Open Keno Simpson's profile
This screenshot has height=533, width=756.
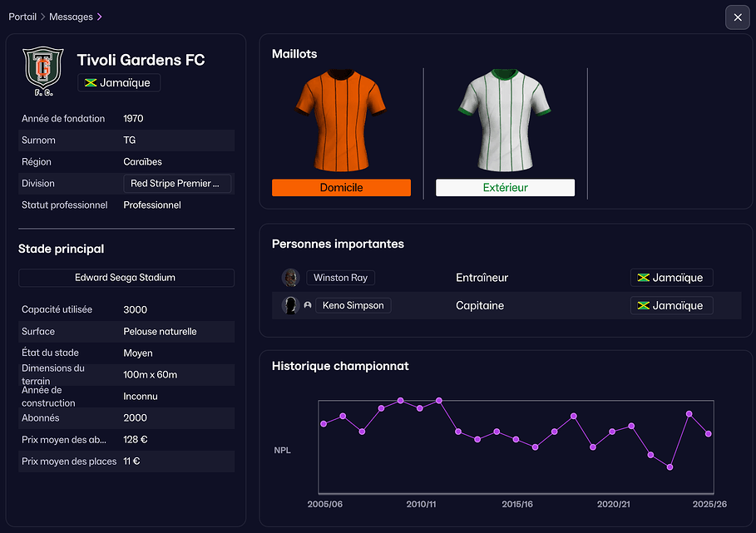[x=353, y=305]
